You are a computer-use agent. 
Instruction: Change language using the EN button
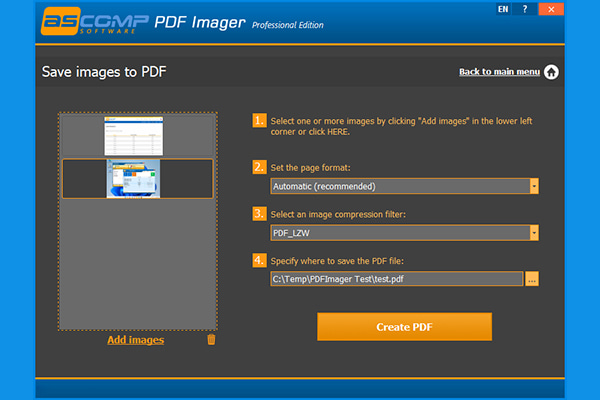[x=502, y=9]
